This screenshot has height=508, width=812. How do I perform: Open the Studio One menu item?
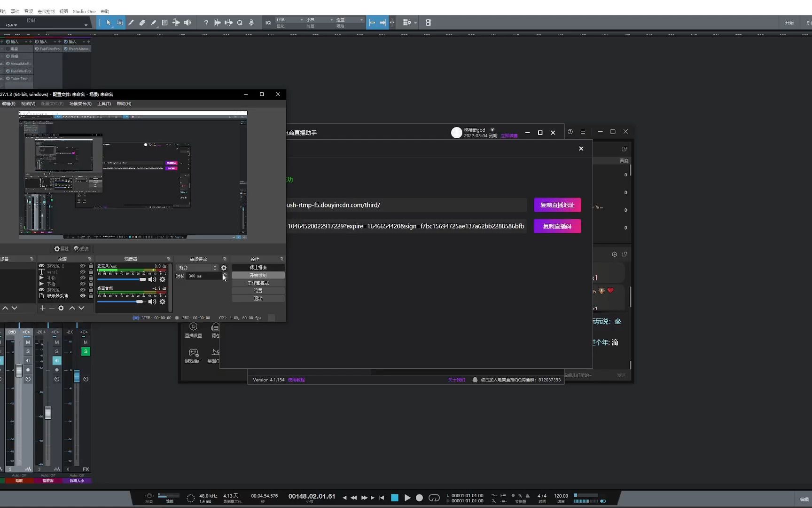pyautogui.click(x=84, y=11)
